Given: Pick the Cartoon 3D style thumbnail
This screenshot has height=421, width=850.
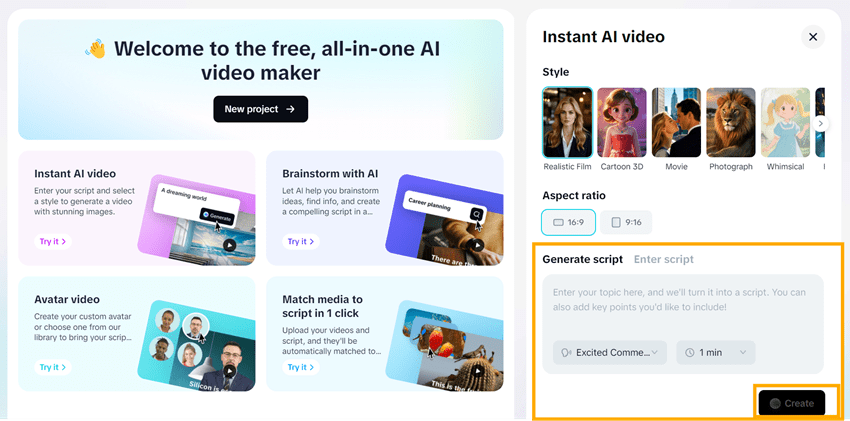Looking at the screenshot, I should (x=622, y=122).
